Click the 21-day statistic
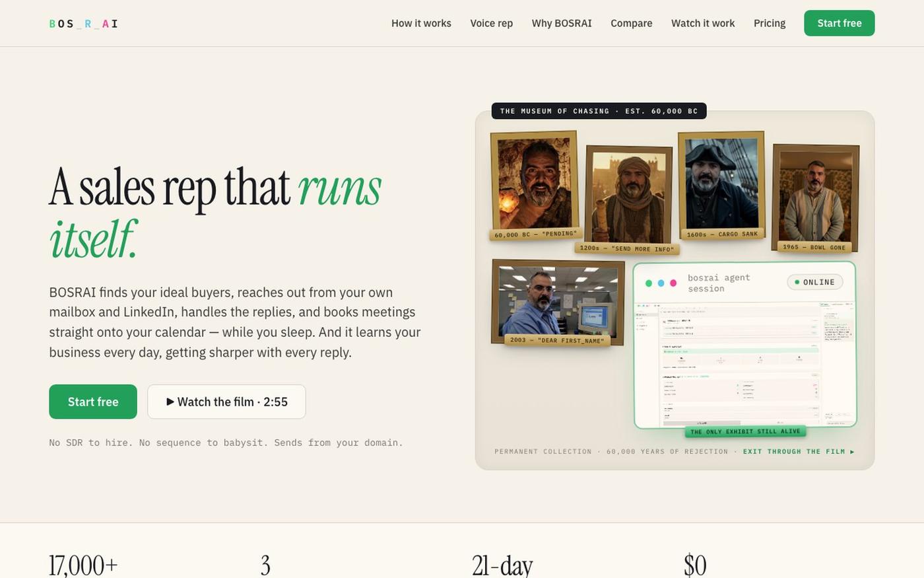 pyautogui.click(x=502, y=565)
